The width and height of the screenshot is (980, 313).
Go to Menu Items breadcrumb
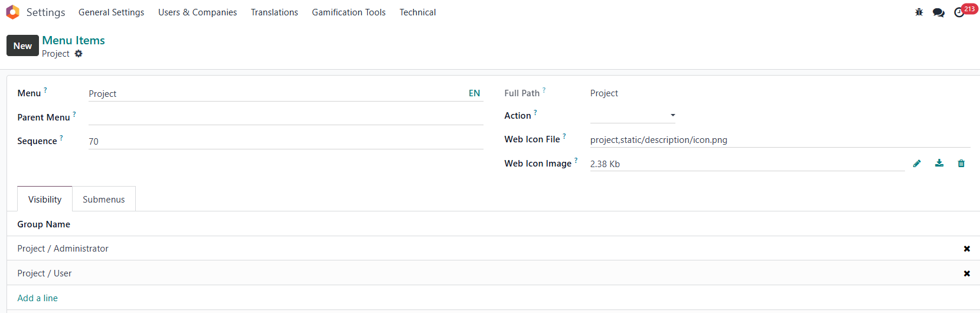click(x=74, y=40)
